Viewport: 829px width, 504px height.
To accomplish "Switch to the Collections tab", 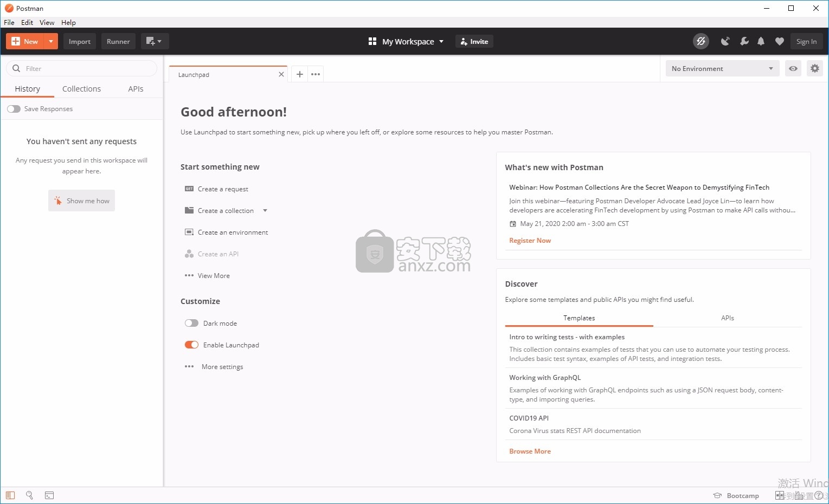I will click(x=81, y=89).
